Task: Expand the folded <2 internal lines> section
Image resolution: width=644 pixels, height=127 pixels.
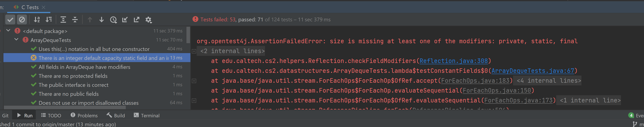Action: pyautogui.click(x=194, y=51)
